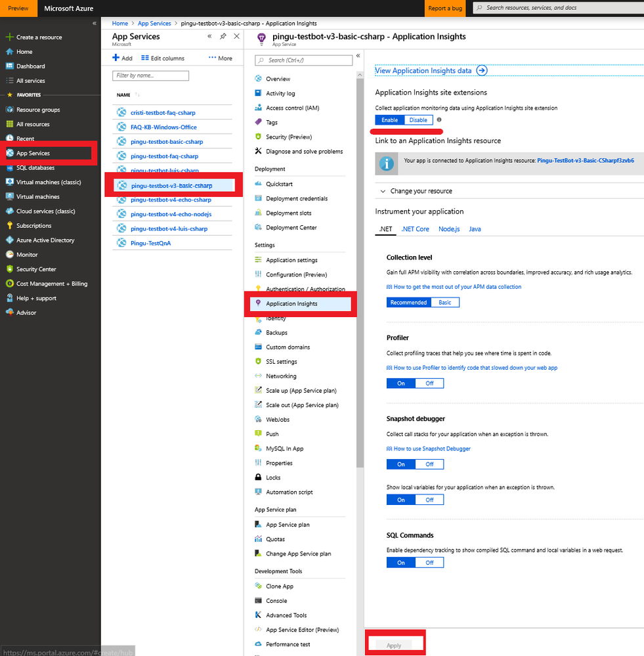Click the resource menu scrollbar
The height and width of the screenshot is (656, 644).
[360, 272]
